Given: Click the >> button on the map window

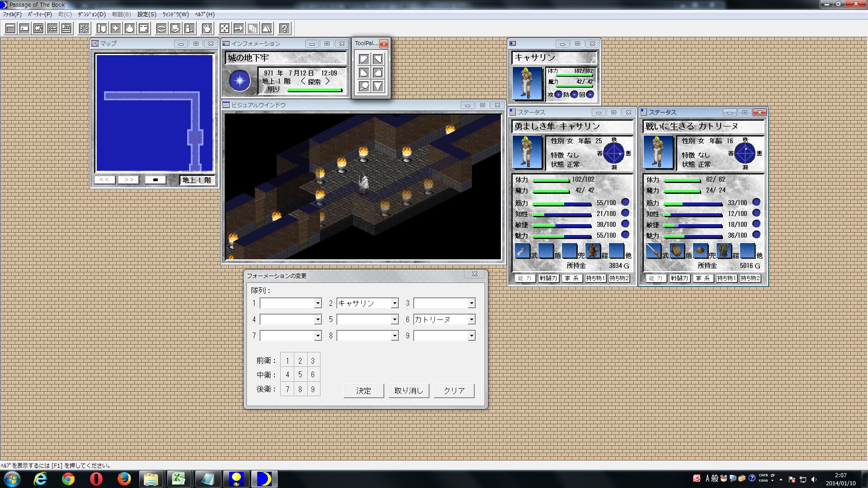Looking at the screenshot, I should coord(128,179).
